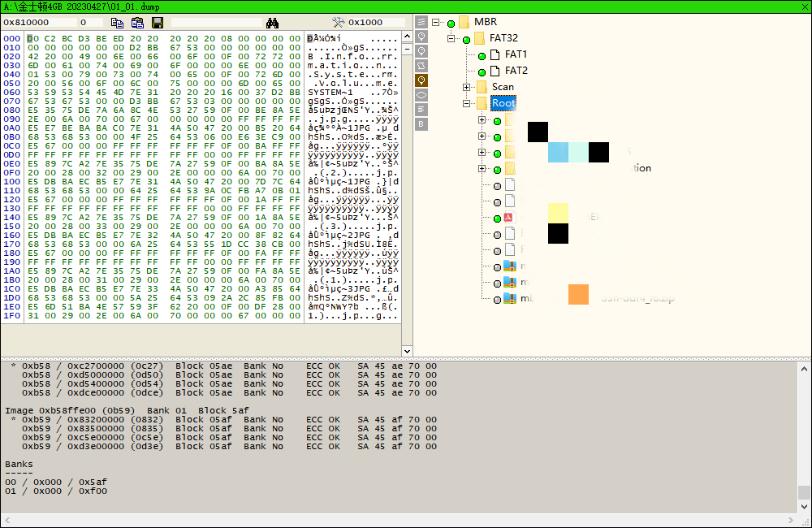This screenshot has height=528, width=812.
Task: Click the log panel vertical scrollbar thumb
Action: point(804,492)
